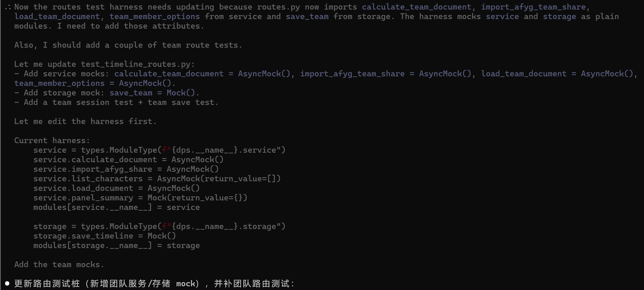Screen dimensions: 644x290
Task: Click the 'Current harness:' heading text
Action: [x=52, y=141]
